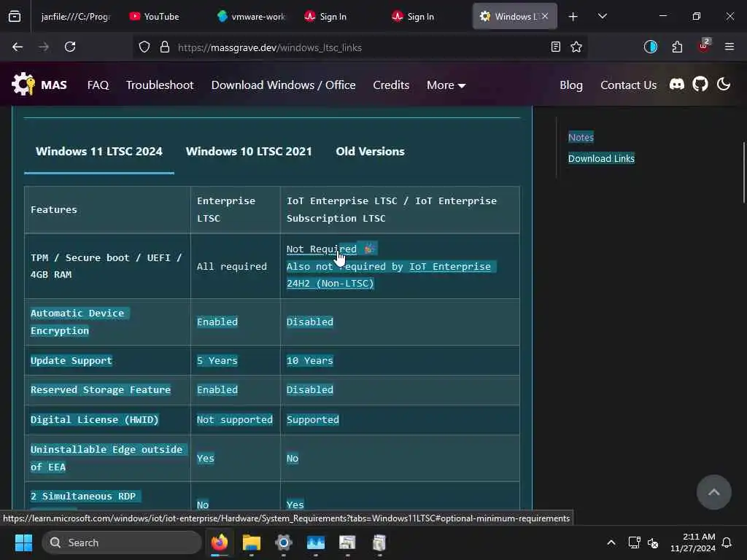Open the Windows Start menu
747x560 pixels.
[x=23, y=542]
